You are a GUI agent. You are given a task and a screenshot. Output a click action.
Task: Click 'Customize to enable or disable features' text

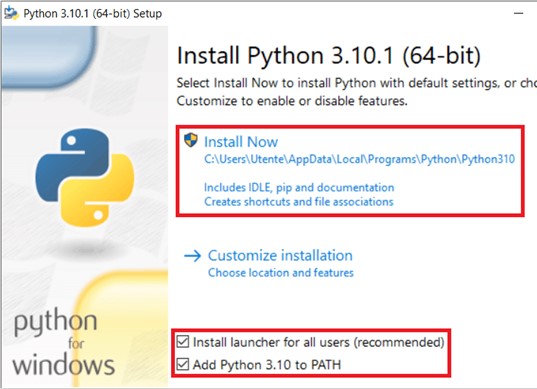(x=292, y=101)
